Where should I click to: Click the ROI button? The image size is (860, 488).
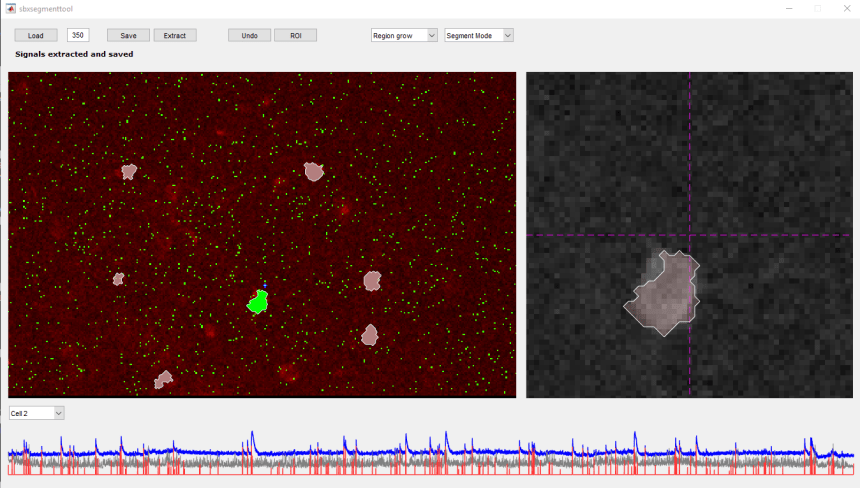tap(295, 35)
